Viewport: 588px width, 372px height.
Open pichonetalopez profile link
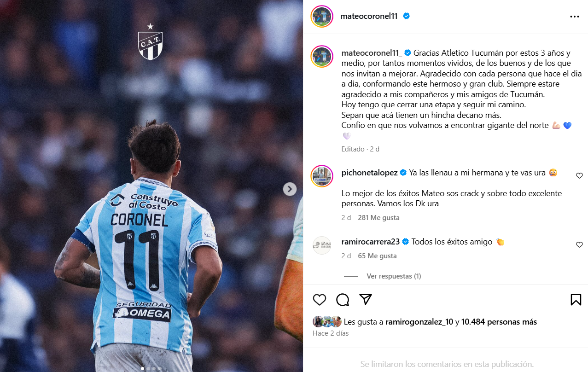[x=370, y=173]
